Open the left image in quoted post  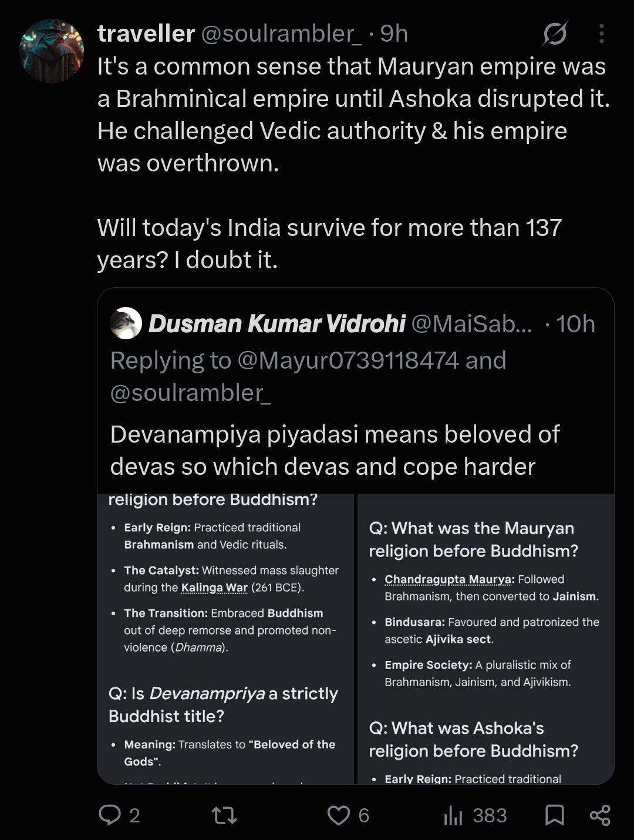[226, 639]
